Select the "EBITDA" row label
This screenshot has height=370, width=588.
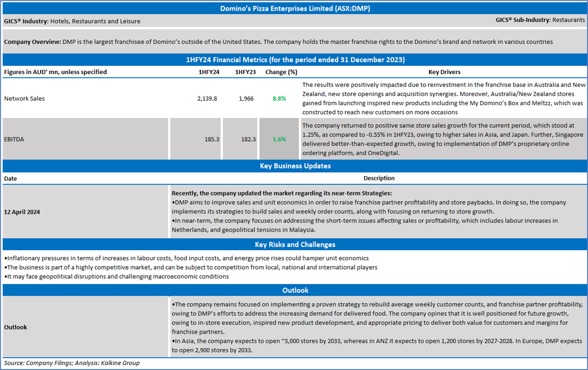coord(15,139)
